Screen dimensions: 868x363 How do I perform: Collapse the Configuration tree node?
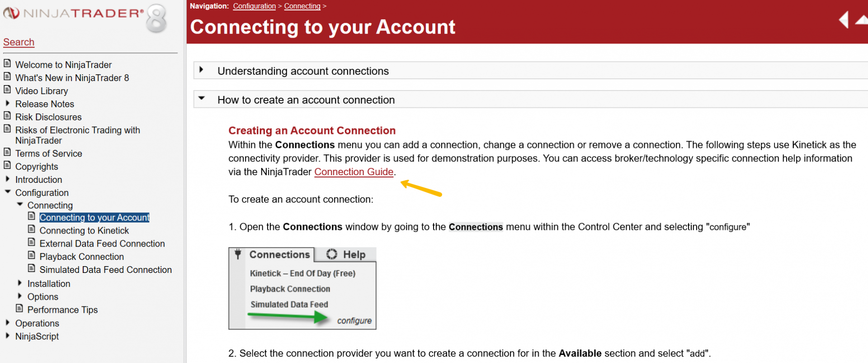(x=8, y=192)
